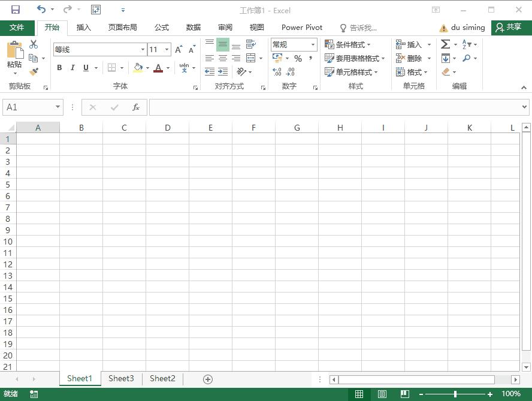Viewport: 532px width, 401px height.
Task: Add a new sheet with plus icon
Action: point(208,379)
